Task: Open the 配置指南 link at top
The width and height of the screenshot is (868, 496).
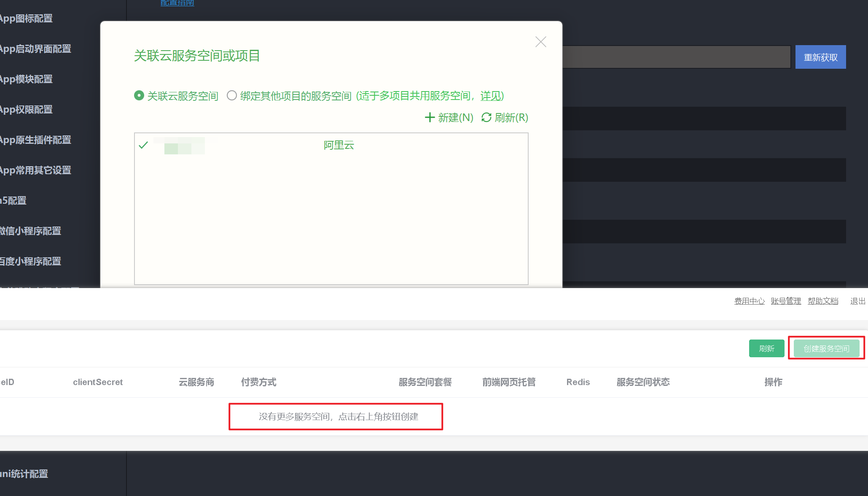Action: [177, 3]
